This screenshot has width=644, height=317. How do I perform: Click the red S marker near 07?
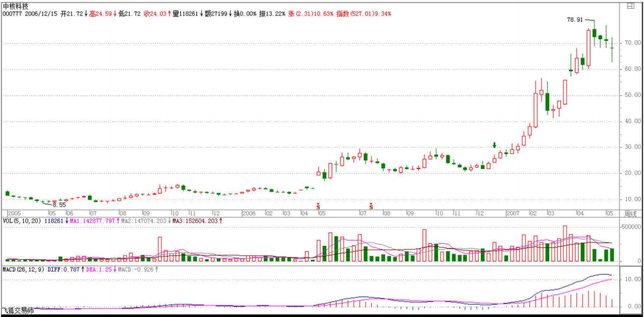[371, 206]
